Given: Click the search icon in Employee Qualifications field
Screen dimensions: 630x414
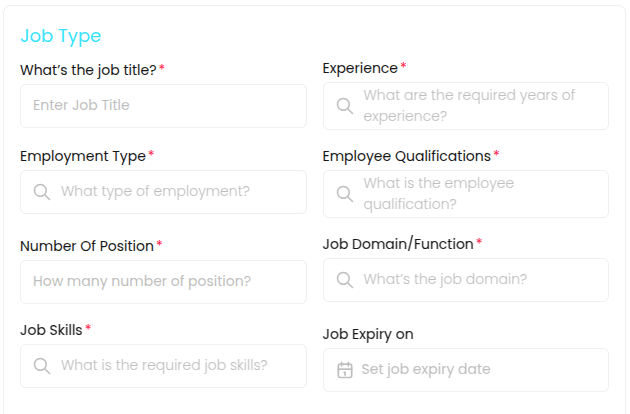Looking at the screenshot, I should point(344,194).
